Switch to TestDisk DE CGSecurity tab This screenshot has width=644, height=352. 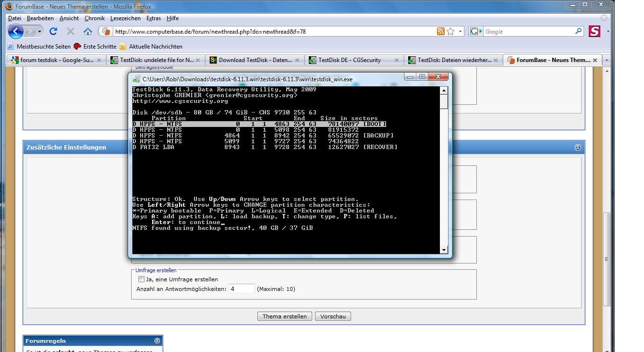pyautogui.click(x=354, y=60)
